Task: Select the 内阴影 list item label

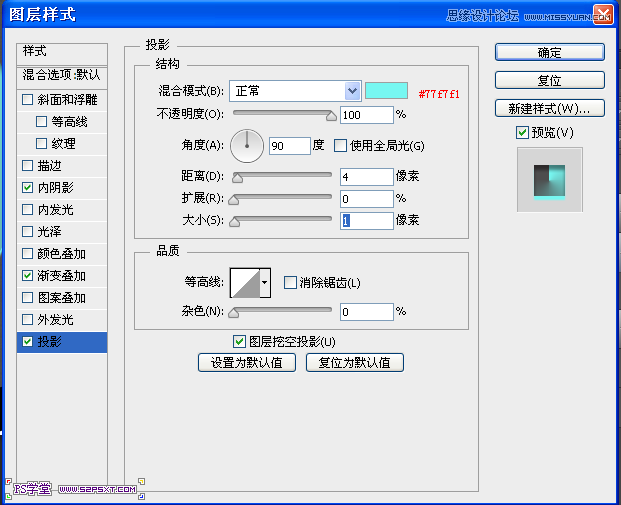Action: 55,187
